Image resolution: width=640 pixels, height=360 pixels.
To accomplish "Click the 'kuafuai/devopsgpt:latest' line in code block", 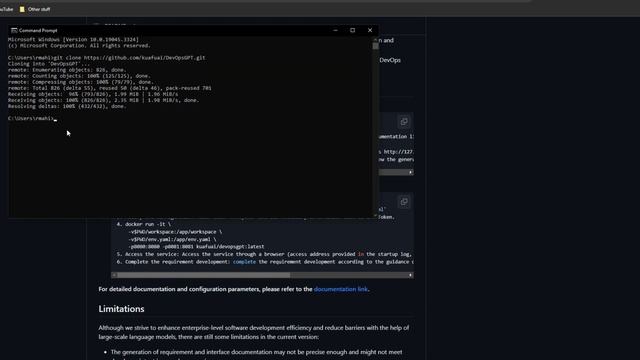I will point(196,247).
